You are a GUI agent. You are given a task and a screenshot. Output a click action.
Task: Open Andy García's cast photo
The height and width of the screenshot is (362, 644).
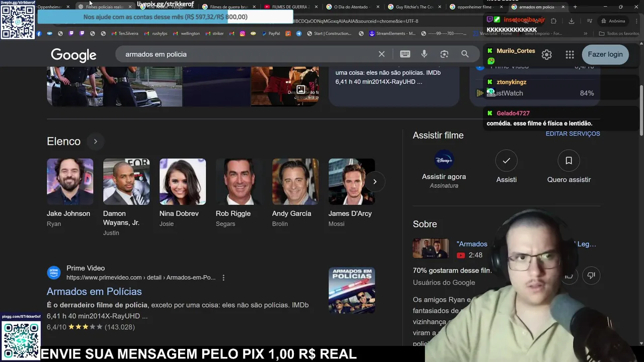pyautogui.click(x=295, y=182)
